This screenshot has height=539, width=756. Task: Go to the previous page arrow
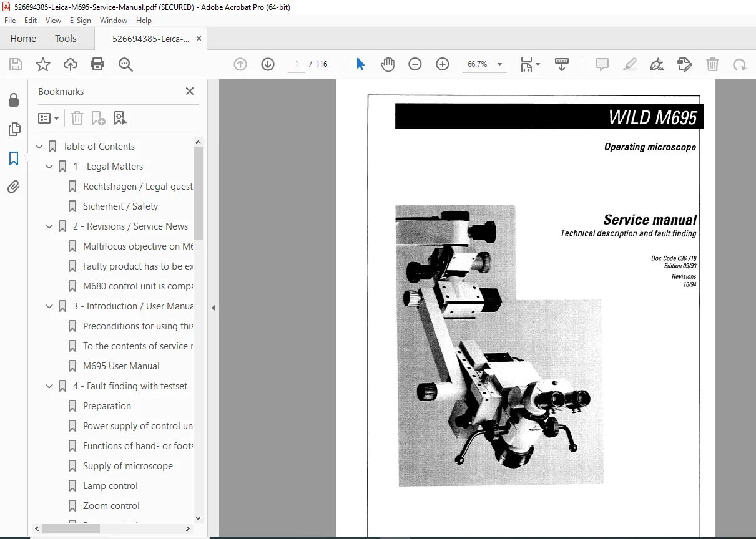[x=240, y=64]
